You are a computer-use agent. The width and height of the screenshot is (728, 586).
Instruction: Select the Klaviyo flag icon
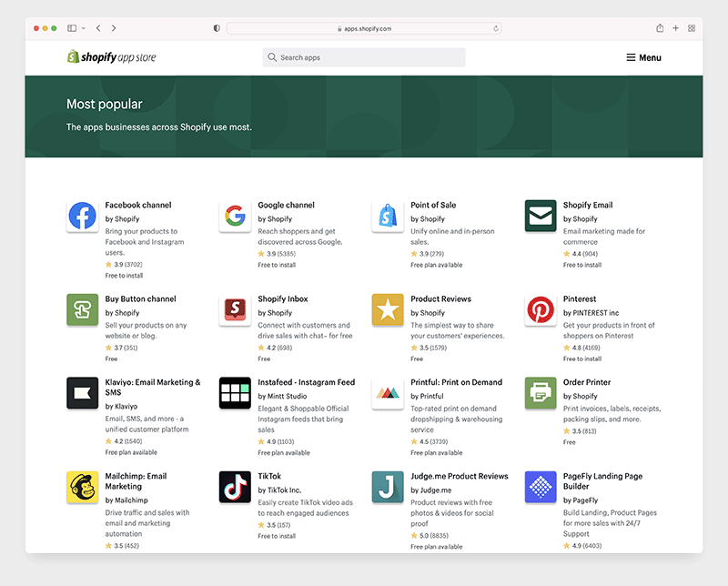click(x=82, y=393)
